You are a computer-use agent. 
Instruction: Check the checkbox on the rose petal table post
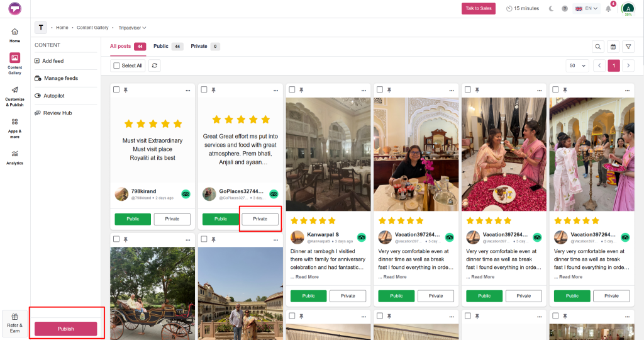coord(468,89)
